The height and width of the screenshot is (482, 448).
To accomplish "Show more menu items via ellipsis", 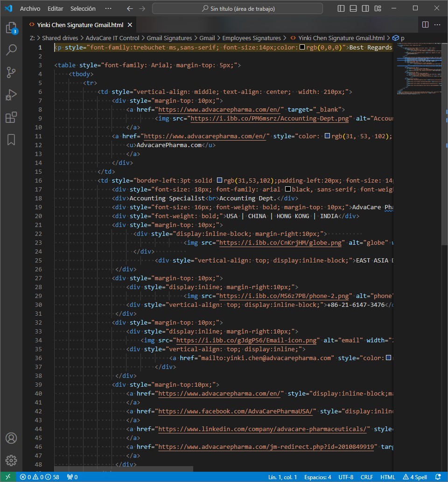I will pos(108,8).
